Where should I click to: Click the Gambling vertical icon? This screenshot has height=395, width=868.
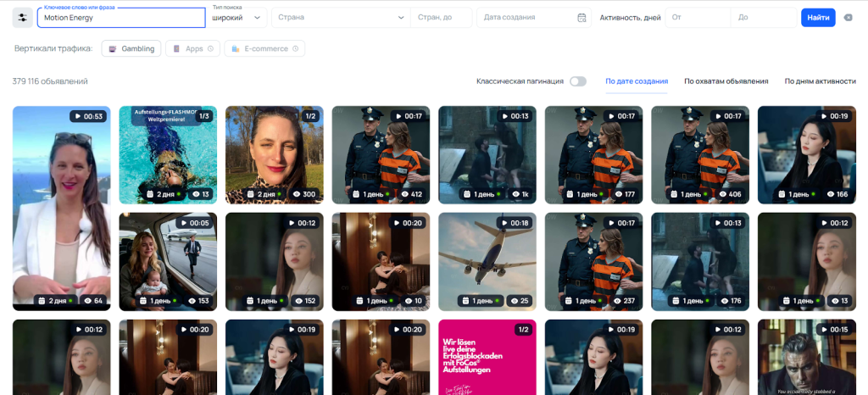tap(112, 49)
